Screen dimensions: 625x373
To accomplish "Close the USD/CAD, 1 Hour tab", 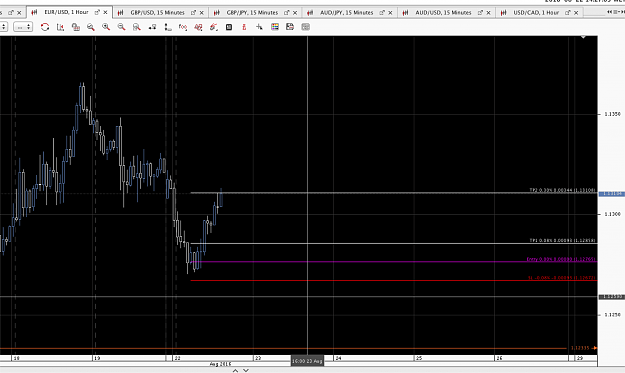I will [576, 13].
